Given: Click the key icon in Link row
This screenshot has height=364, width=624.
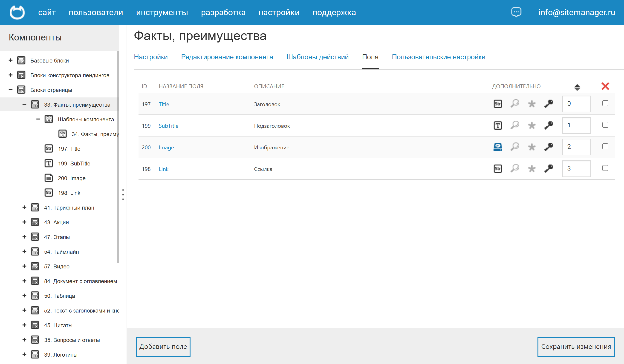Looking at the screenshot, I should [549, 169].
